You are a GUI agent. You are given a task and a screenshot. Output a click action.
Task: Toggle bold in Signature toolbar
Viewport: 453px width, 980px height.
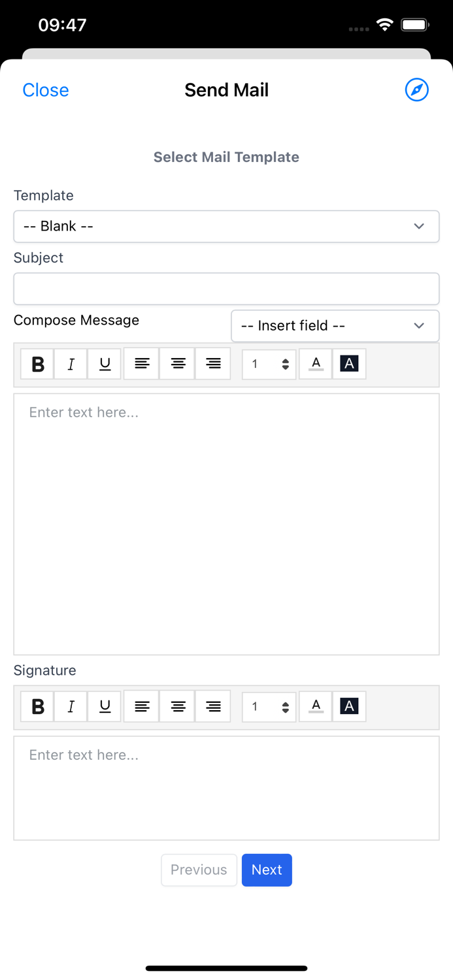37,706
